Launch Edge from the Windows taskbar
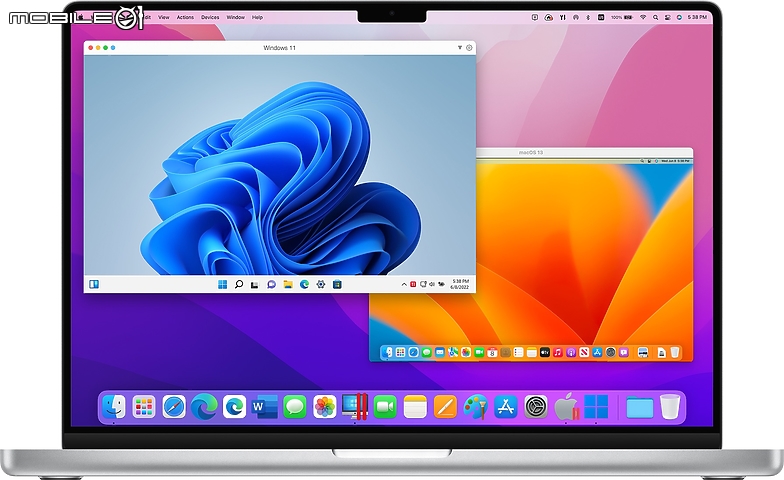Viewport: 784px width, 480px height. [304, 284]
